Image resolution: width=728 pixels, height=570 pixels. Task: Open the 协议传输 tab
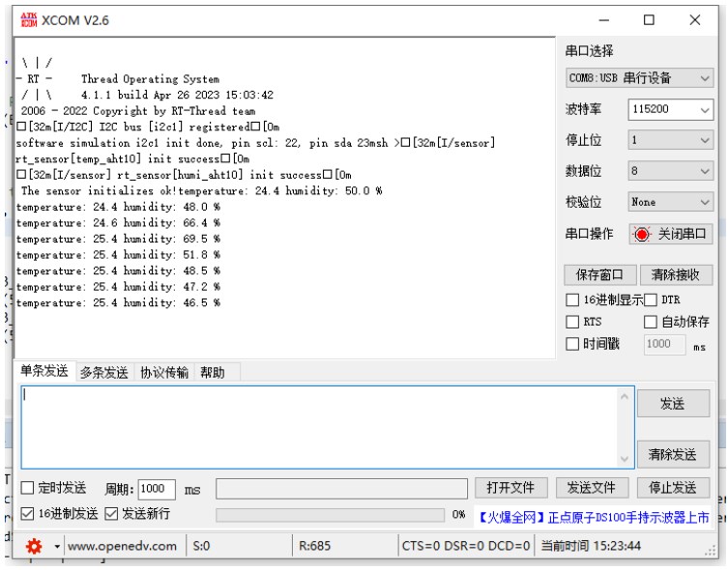click(x=164, y=372)
